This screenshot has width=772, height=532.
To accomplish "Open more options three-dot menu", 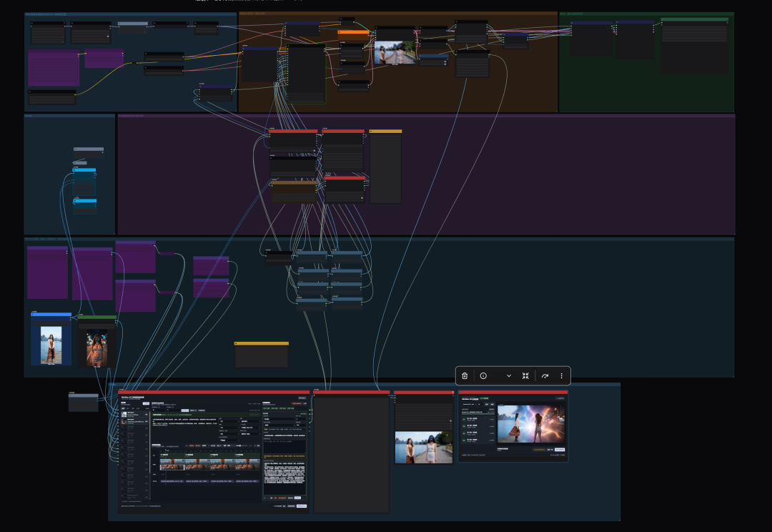I will coord(561,376).
